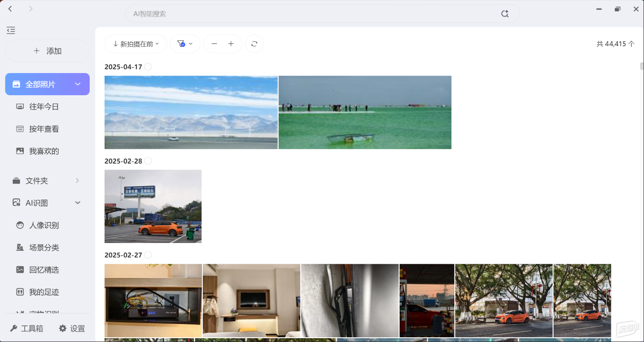Open the green salt lake photo
The image size is (644, 342).
point(365,112)
